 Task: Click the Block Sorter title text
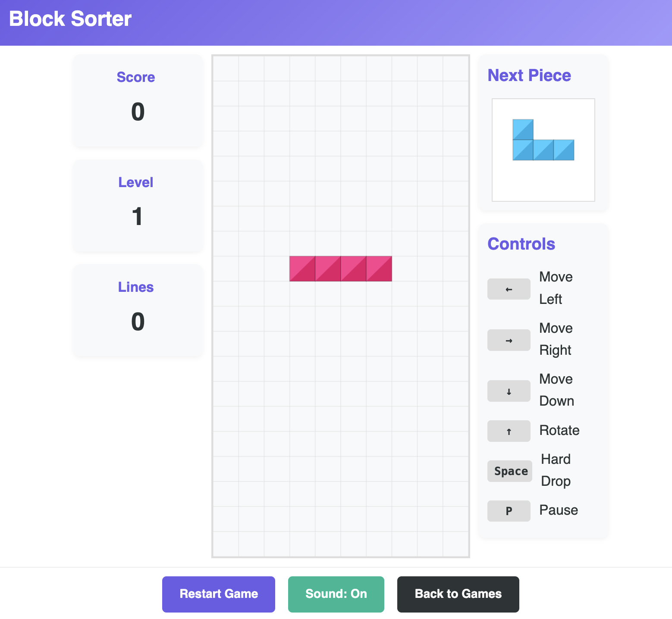69,19
